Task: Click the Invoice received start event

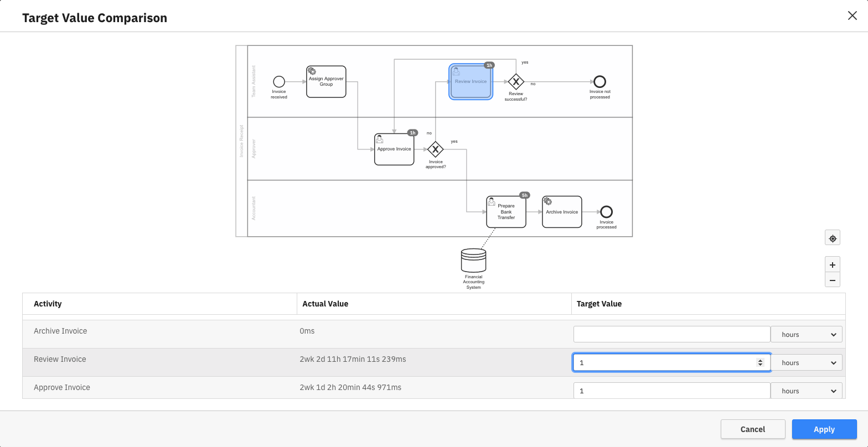Action: tap(279, 82)
